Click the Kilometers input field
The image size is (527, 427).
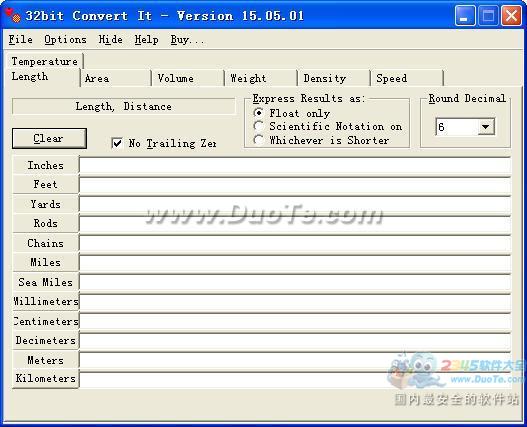point(295,380)
